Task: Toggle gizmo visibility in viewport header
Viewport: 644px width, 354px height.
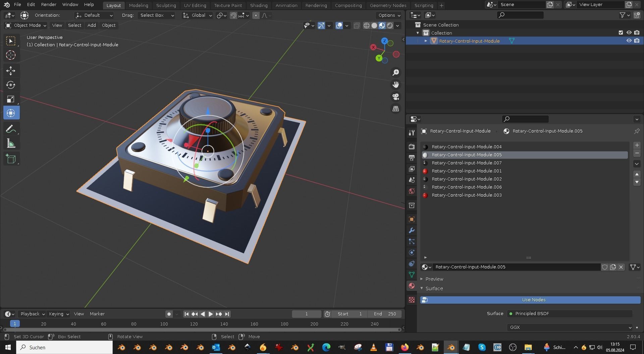Action: (x=321, y=26)
